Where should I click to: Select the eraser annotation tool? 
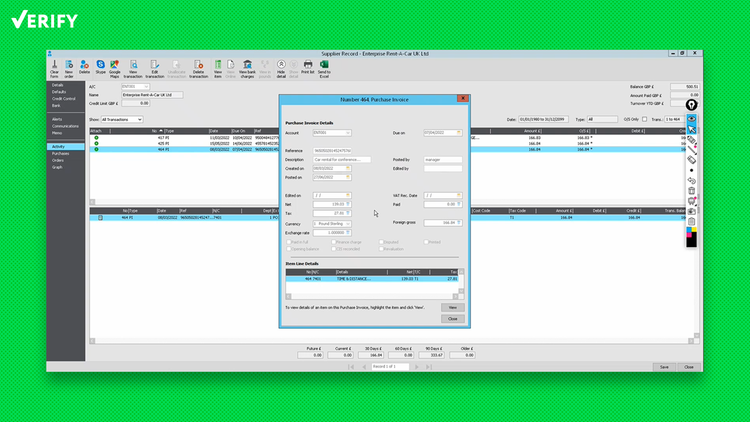point(692,160)
